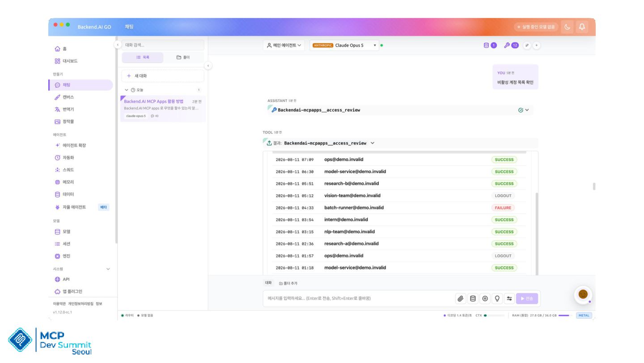This screenshot has height=363, width=644.
Task: Switch to the 폴더 folder tab
Action: (x=183, y=57)
